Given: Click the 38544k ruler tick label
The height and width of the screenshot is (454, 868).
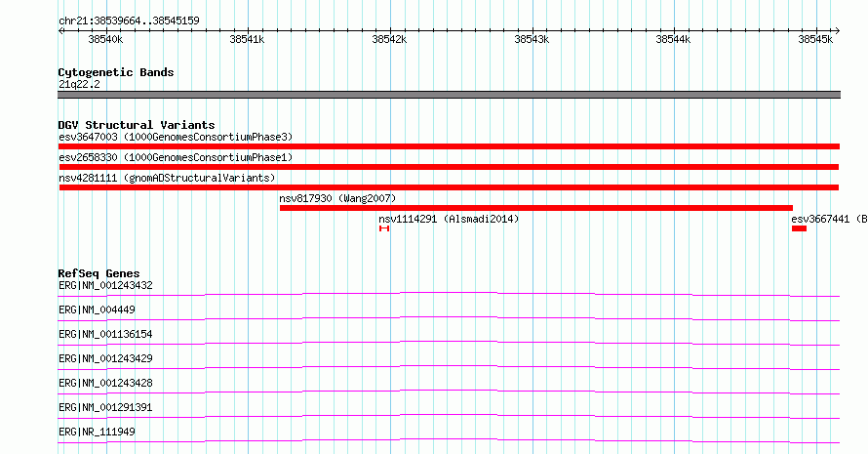Looking at the screenshot, I should [x=673, y=39].
